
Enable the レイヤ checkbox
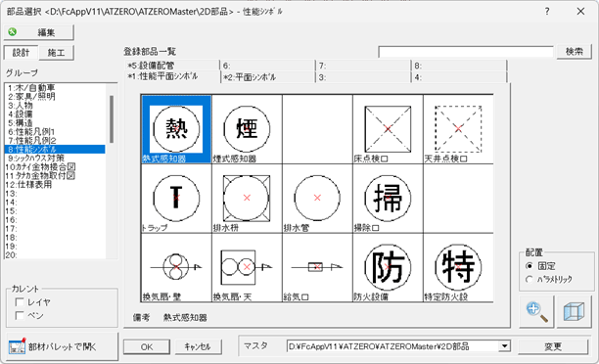point(20,302)
